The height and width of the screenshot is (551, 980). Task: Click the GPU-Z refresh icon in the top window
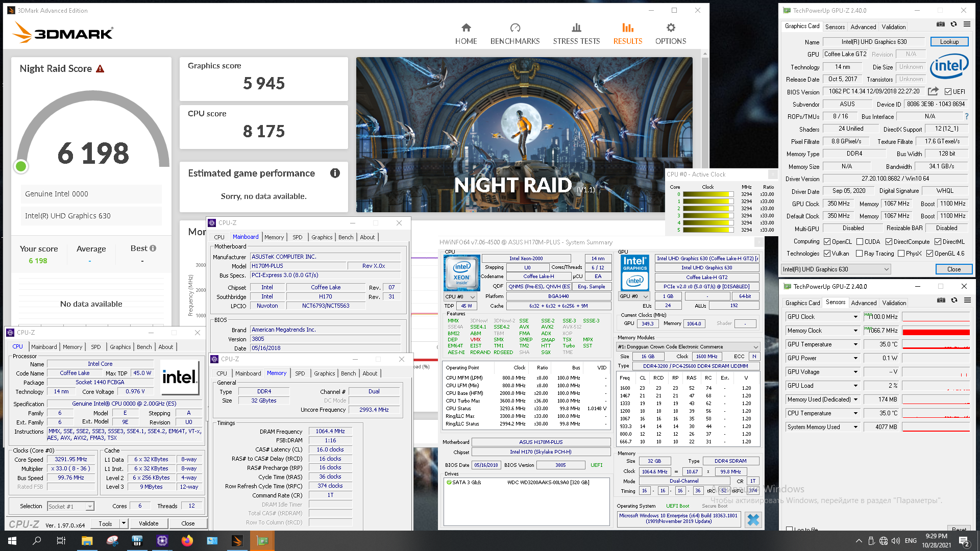pos(953,24)
